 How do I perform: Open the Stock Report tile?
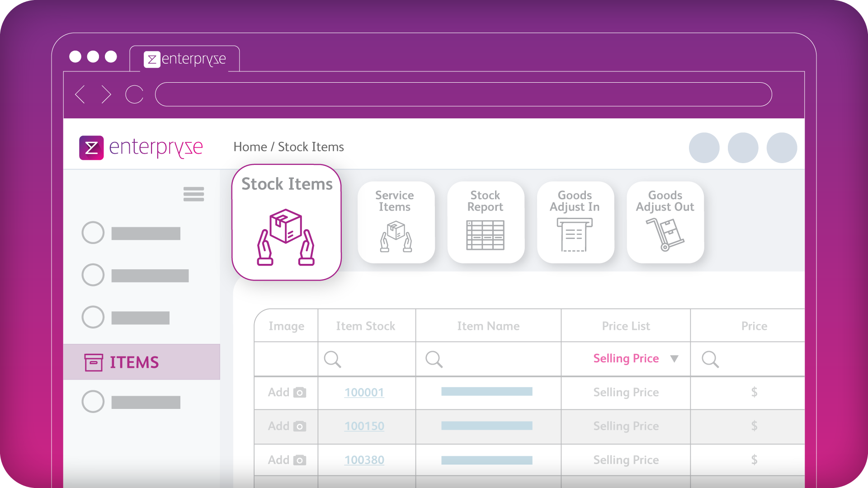[486, 222]
